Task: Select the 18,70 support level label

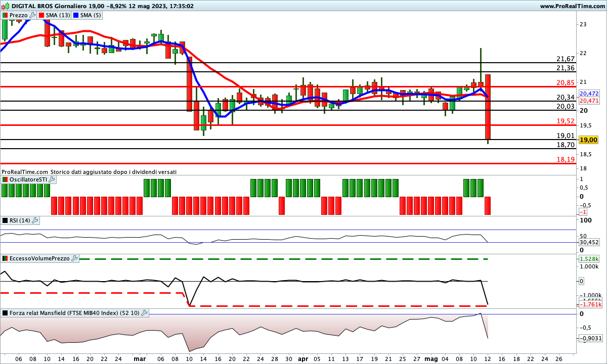Action: tap(565, 145)
